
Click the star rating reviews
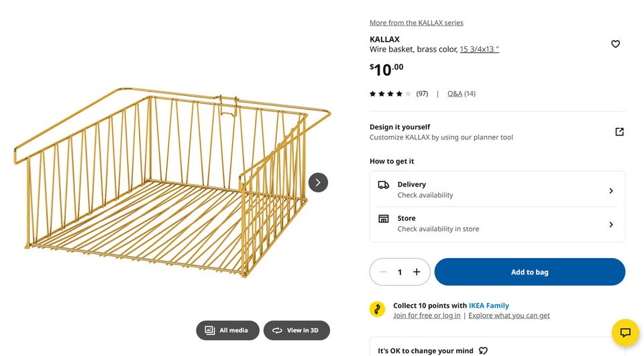(x=398, y=94)
